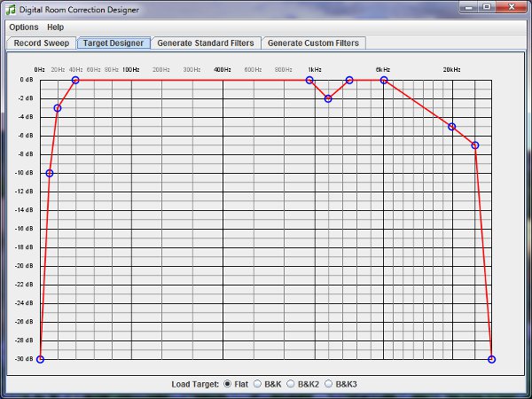This screenshot has width=532, height=399.
Task: Select the bottom-right -30 dB curve endpoint
Action: [492, 359]
